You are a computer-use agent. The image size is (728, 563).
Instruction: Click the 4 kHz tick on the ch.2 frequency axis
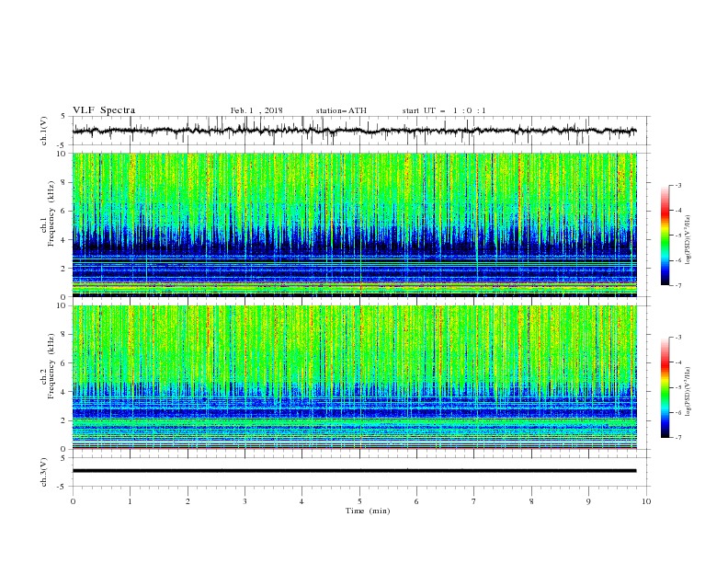[x=64, y=392]
